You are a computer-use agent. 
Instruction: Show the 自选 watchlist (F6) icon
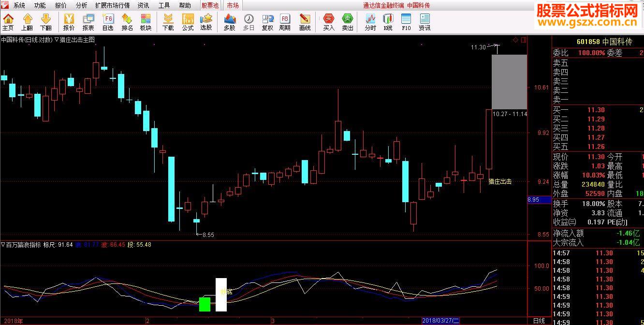pyautogui.click(x=108, y=22)
